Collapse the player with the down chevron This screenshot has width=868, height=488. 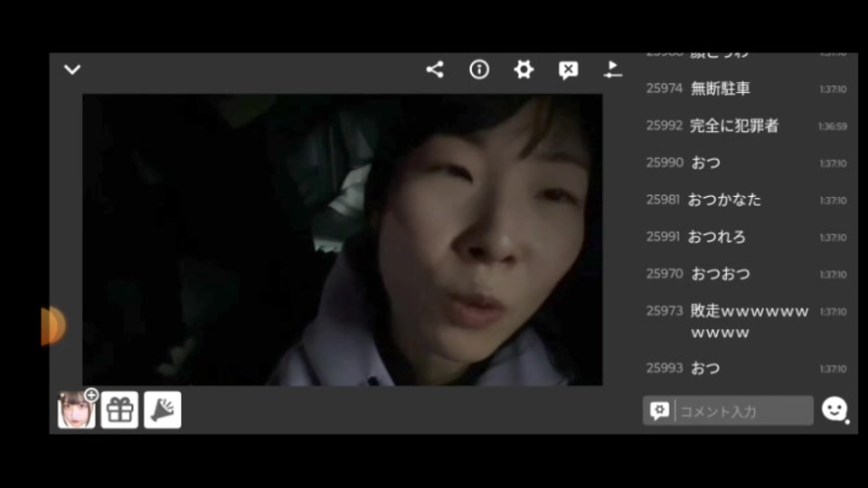(72, 70)
